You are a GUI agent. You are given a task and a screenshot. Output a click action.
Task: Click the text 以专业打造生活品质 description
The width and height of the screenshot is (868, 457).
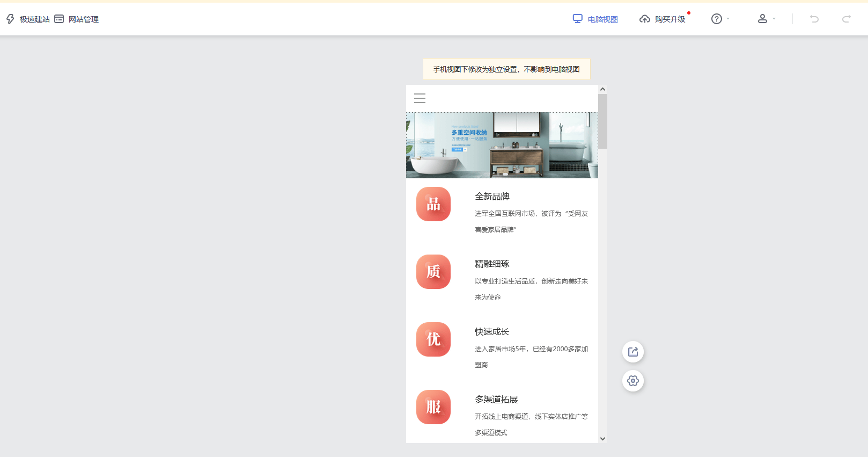(532, 289)
